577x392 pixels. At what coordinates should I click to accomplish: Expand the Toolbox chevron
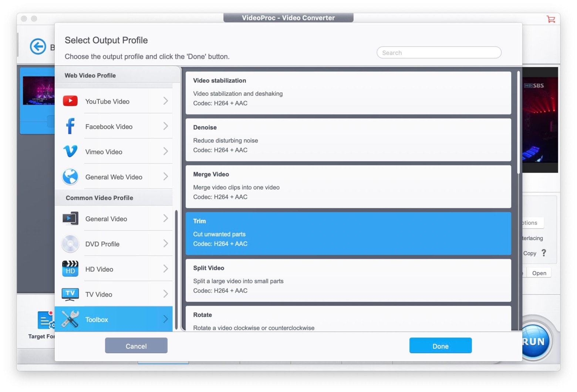(165, 319)
